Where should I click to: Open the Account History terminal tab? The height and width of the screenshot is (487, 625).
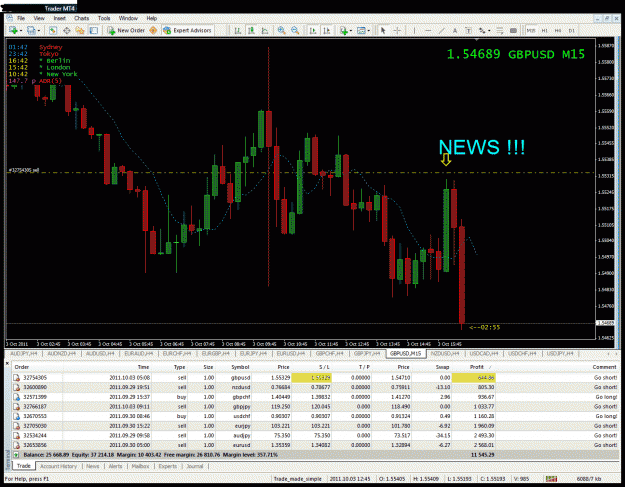click(58, 466)
